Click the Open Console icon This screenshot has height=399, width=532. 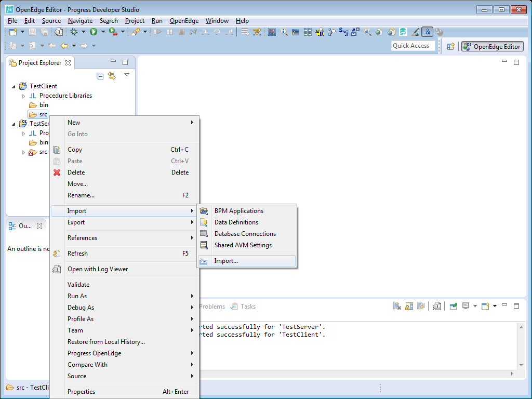486,307
